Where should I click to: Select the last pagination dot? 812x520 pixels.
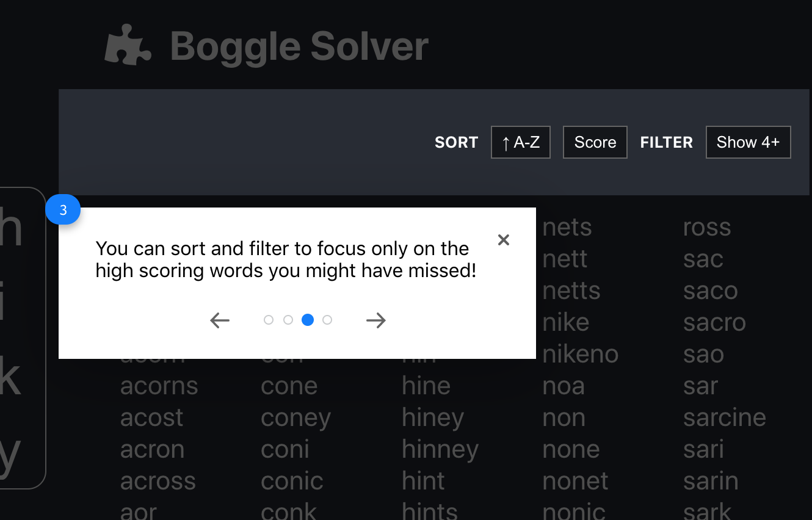(x=327, y=319)
